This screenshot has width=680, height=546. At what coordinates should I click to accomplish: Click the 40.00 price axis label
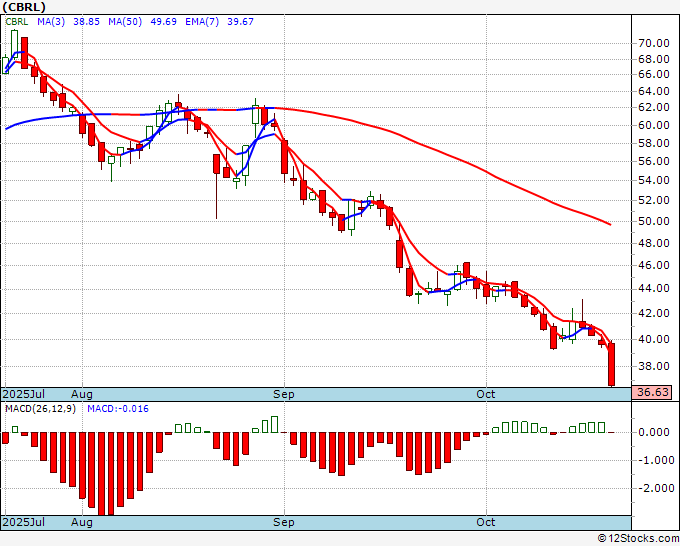click(654, 339)
